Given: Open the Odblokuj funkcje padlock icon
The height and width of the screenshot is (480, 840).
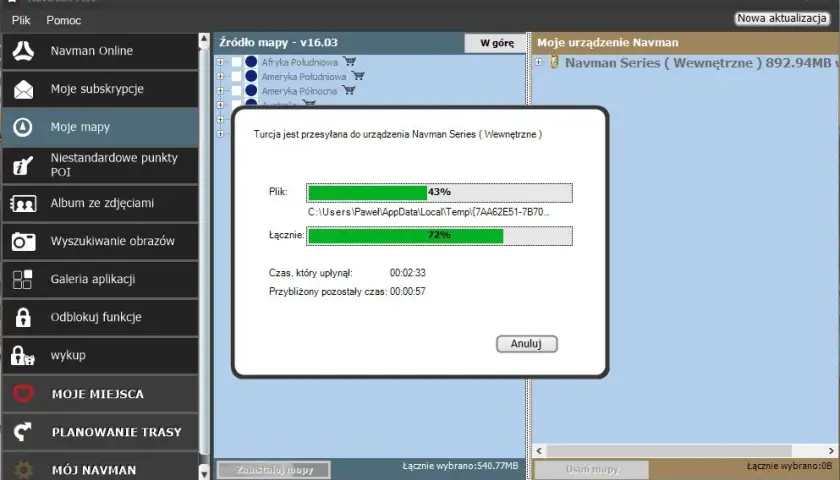Looking at the screenshot, I should coord(23,317).
